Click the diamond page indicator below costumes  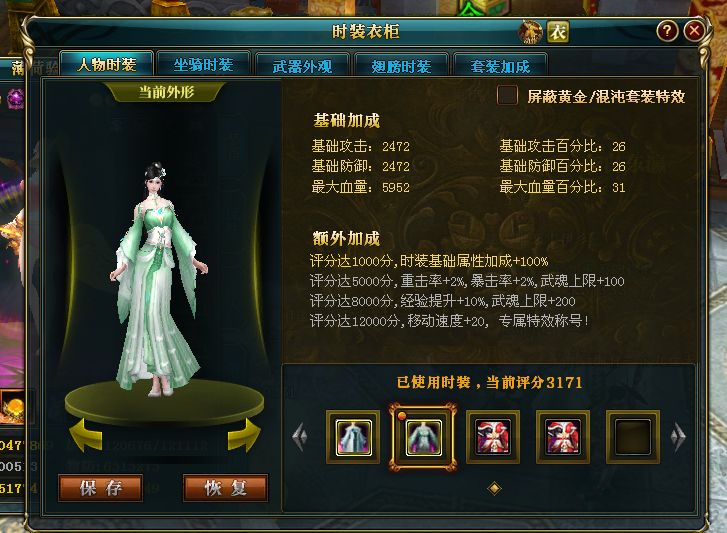point(494,488)
